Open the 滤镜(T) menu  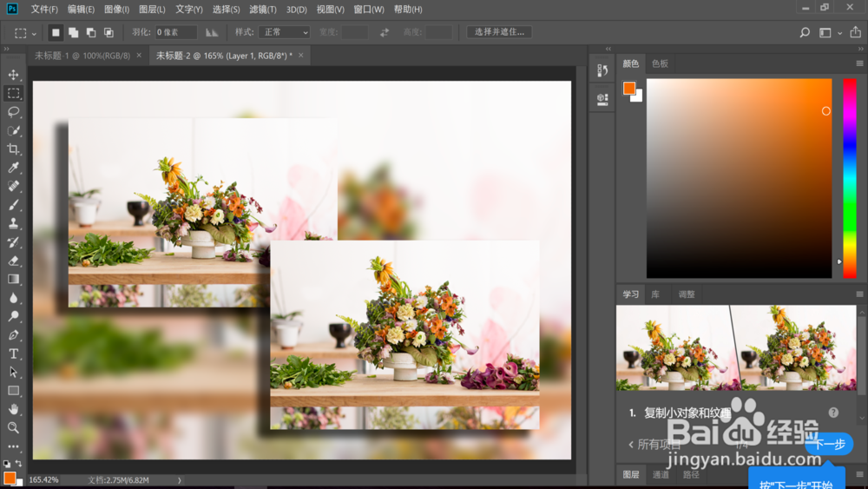[263, 10]
